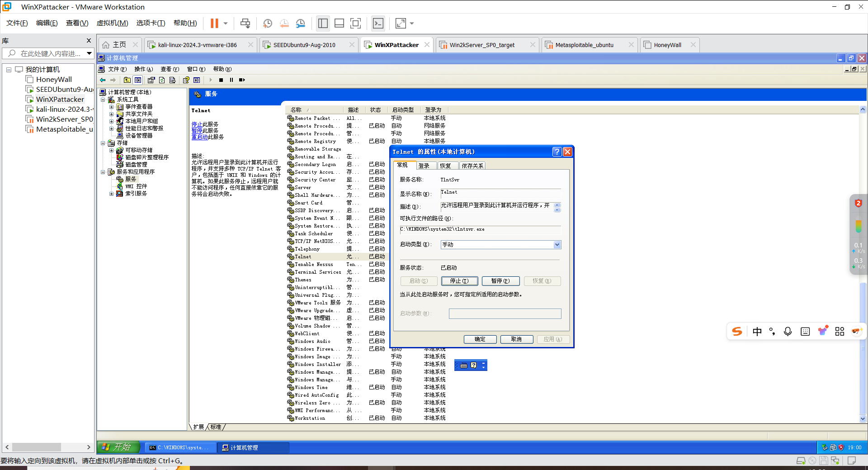Sort services by the 启动类型 column header
868x470 pixels.
point(403,110)
